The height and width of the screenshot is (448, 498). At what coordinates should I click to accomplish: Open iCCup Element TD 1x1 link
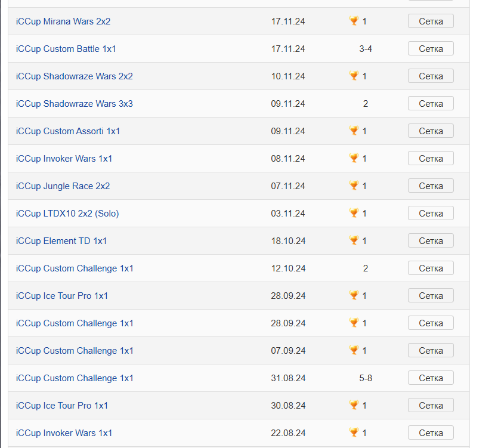61,241
